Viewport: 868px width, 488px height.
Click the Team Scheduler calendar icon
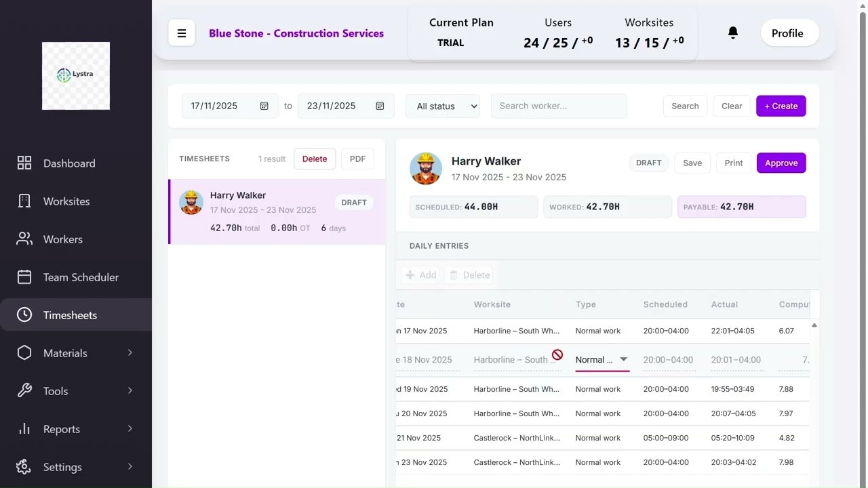click(x=24, y=277)
